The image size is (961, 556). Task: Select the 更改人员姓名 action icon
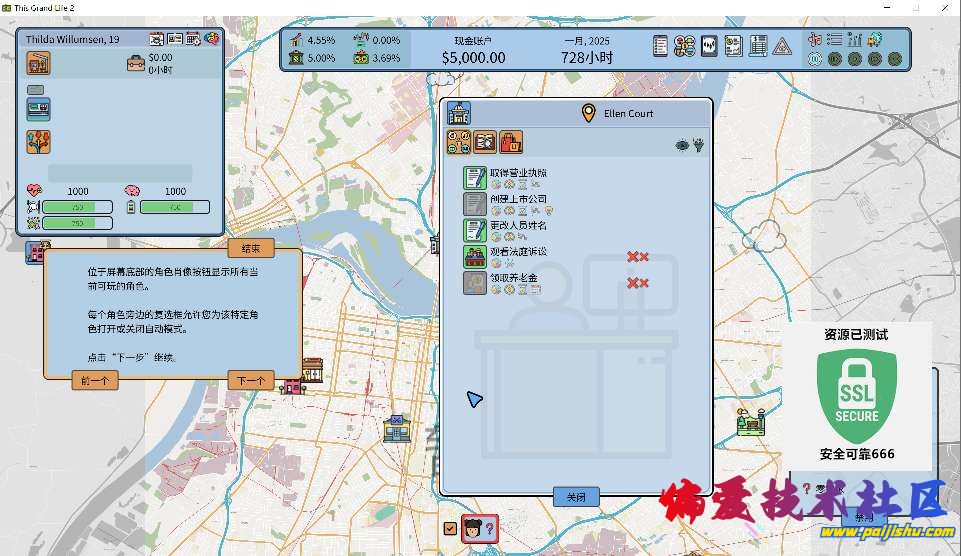pos(474,230)
